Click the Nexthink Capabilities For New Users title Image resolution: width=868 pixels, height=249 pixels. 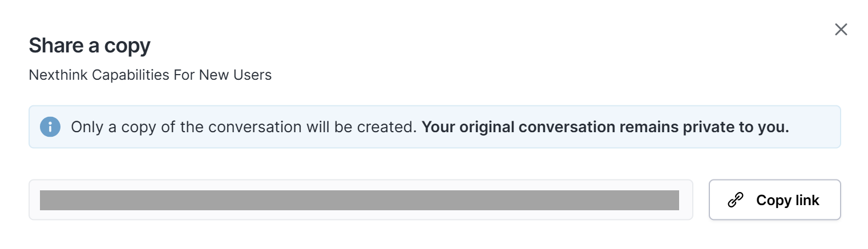pos(150,75)
